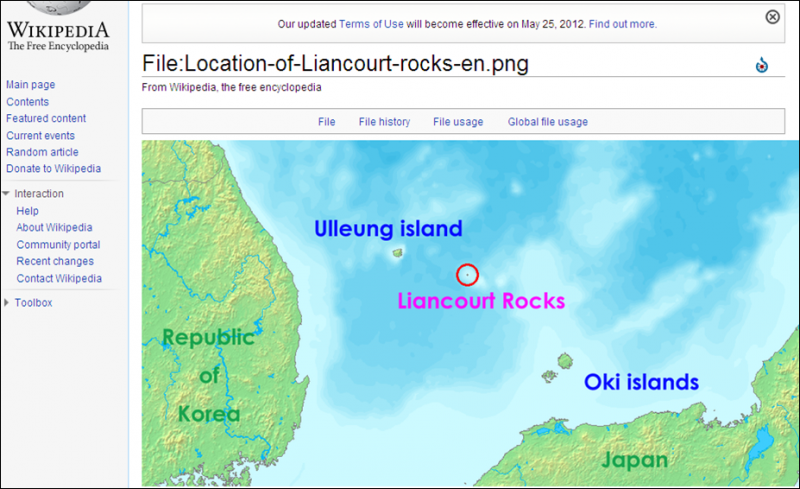800x489 pixels.
Task: Open the Community portal link
Action: pos(58,245)
